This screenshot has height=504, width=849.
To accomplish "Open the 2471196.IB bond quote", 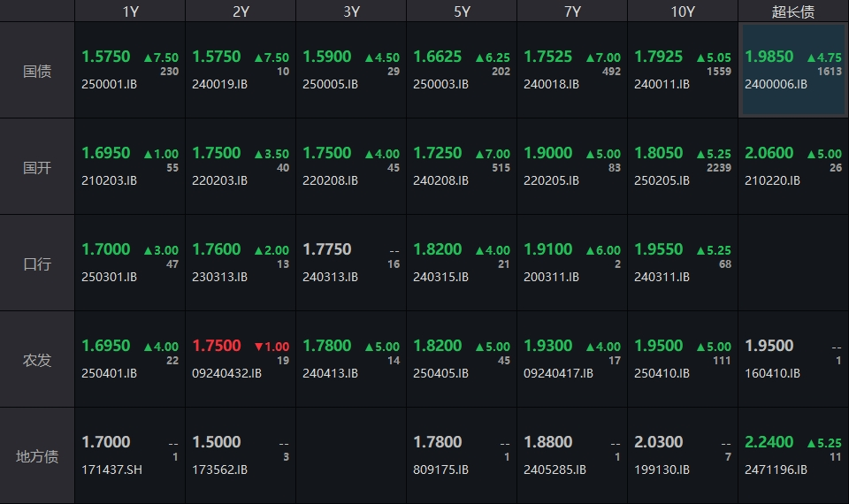I will pos(793,456).
